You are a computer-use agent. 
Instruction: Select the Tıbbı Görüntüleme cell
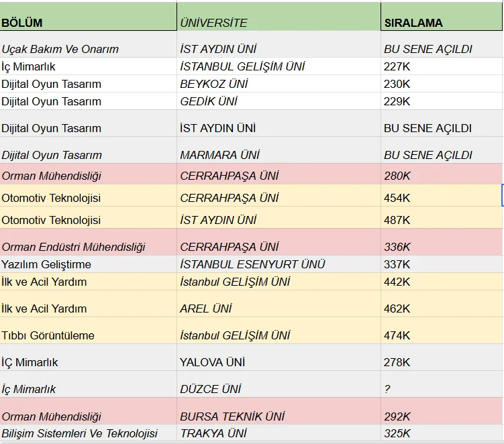coord(88,331)
